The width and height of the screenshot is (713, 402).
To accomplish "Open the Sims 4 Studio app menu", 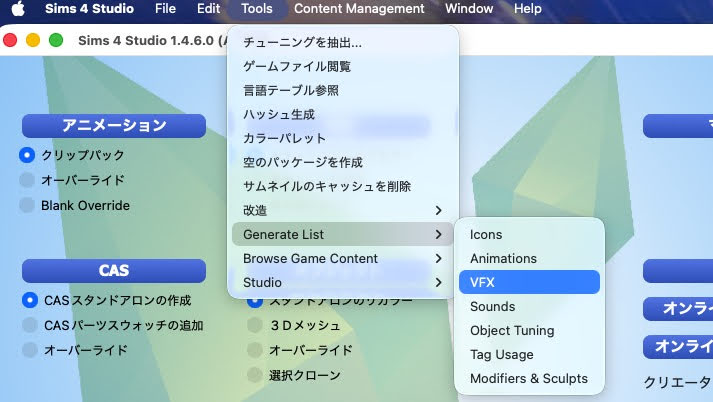I will pyautogui.click(x=89, y=9).
